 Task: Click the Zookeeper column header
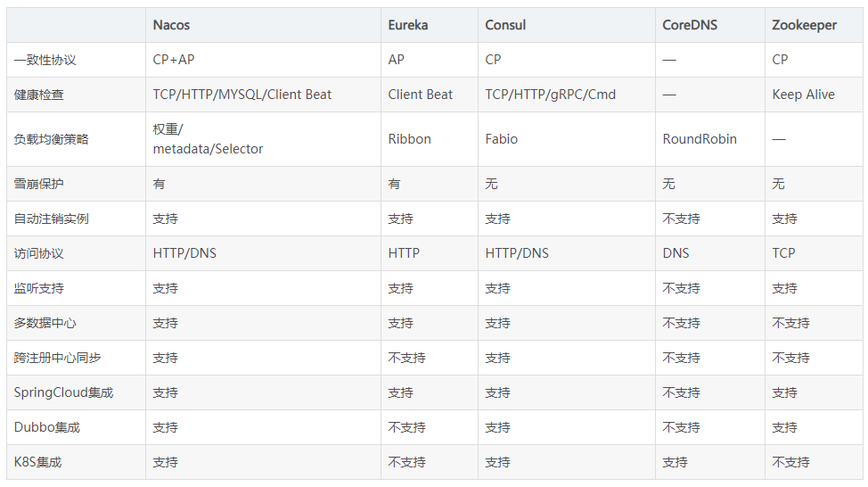(805, 25)
